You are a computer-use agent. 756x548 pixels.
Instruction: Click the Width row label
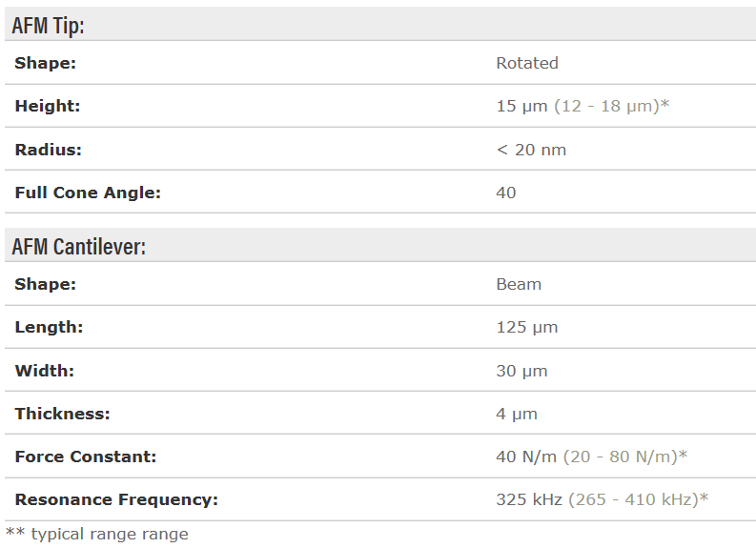pyautogui.click(x=44, y=371)
